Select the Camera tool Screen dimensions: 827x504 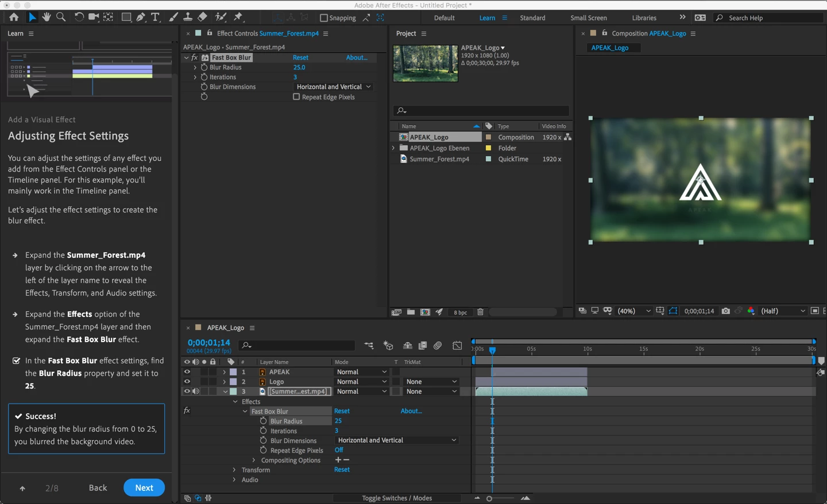tap(93, 17)
